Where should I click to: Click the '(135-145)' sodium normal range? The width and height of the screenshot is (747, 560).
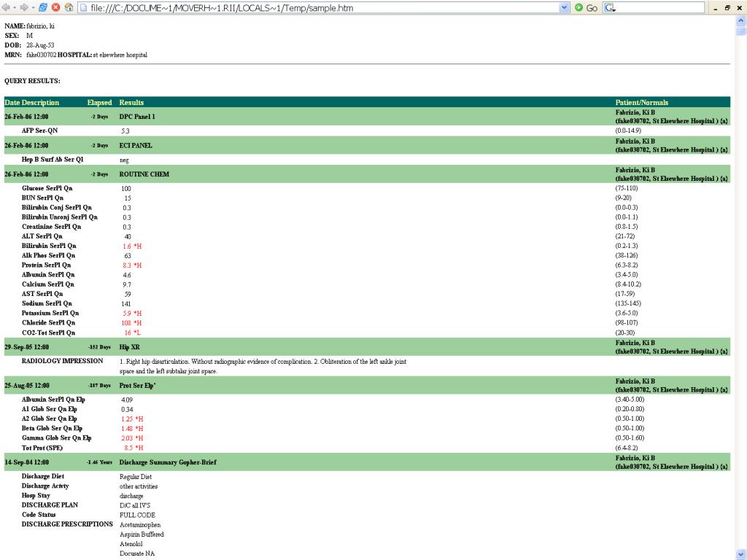628,303
